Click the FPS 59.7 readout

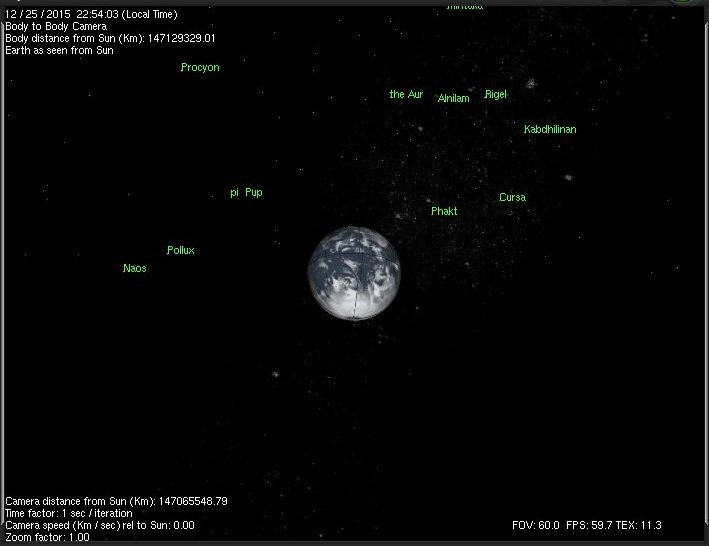[x=589, y=525]
